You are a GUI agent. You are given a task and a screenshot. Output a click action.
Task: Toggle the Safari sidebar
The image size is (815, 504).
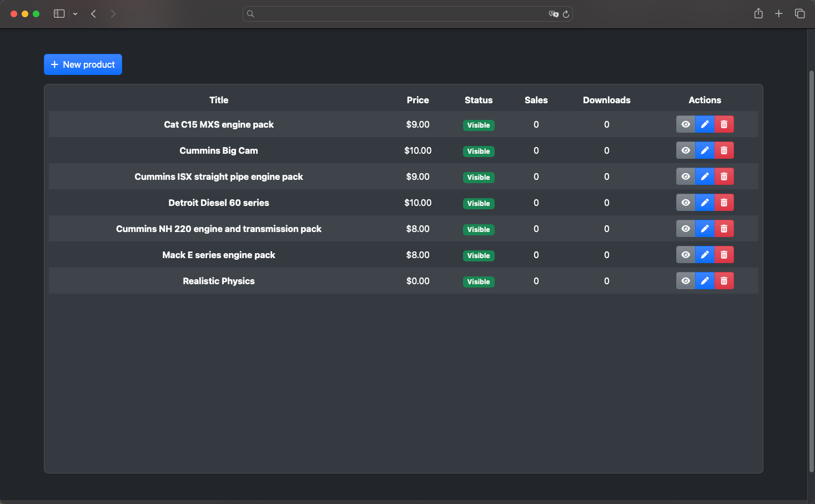click(x=59, y=14)
